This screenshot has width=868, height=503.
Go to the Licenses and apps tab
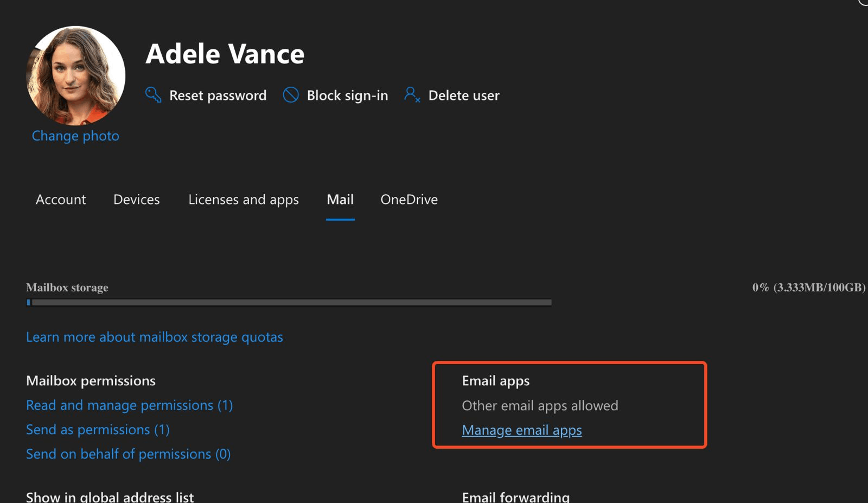(244, 200)
